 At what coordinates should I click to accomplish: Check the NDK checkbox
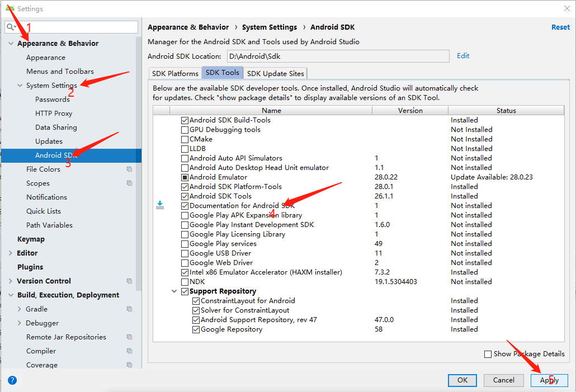[x=185, y=282]
